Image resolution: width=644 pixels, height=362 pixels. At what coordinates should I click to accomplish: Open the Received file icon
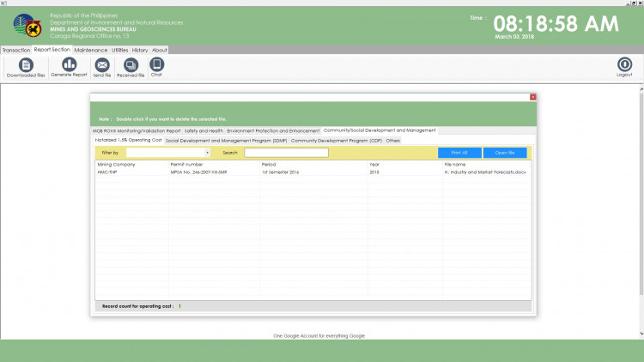[131, 65]
